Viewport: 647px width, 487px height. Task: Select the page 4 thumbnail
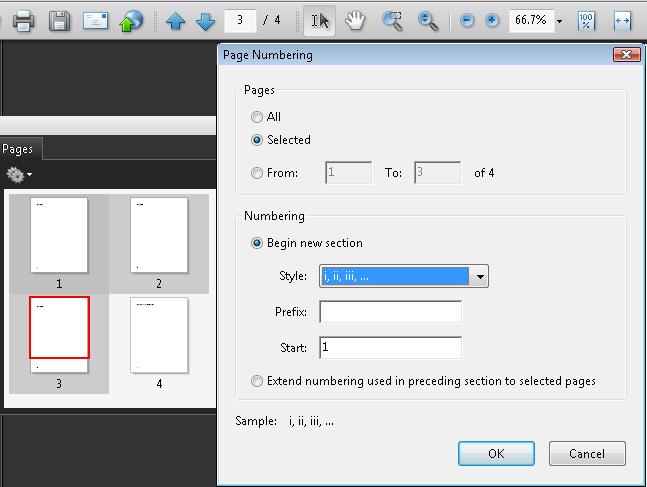click(x=159, y=335)
